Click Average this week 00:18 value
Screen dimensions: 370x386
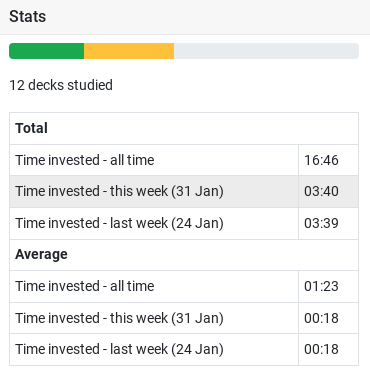[x=321, y=318]
